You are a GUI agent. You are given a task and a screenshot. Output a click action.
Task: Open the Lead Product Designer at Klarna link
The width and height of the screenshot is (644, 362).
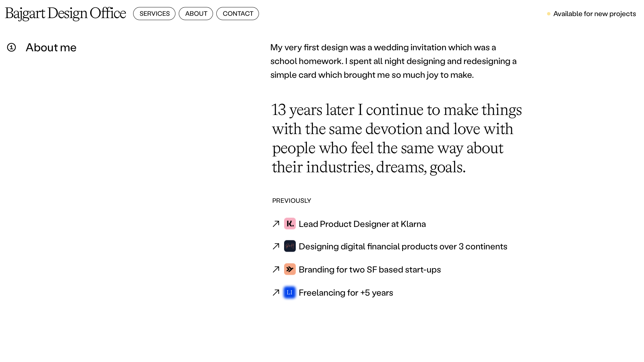(x=362, y=224)
